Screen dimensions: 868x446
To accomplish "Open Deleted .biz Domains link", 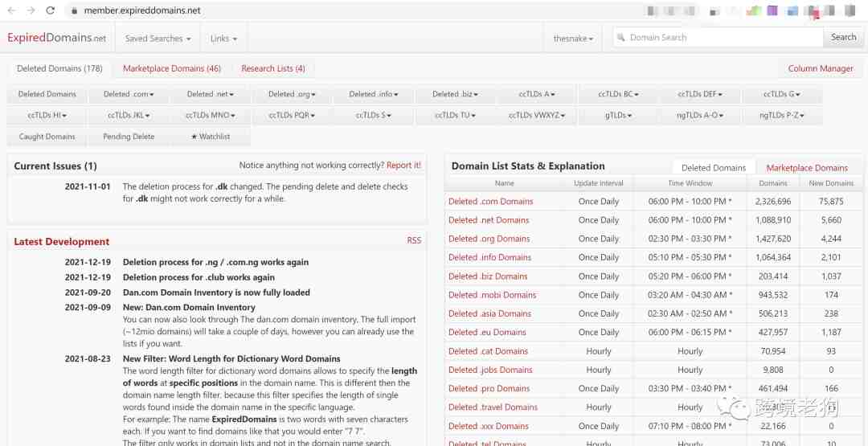I will coord(488,276).
